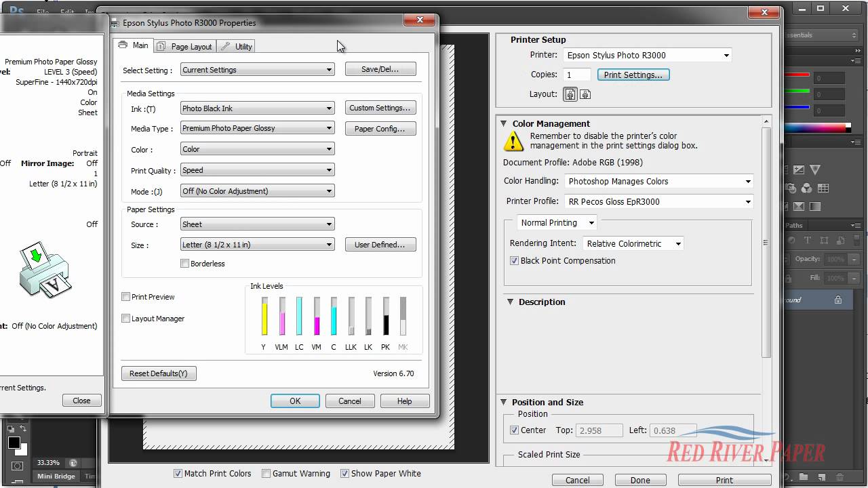Open paper Size dropdown showing Letter
868x488 pixels.
[258, 245]
